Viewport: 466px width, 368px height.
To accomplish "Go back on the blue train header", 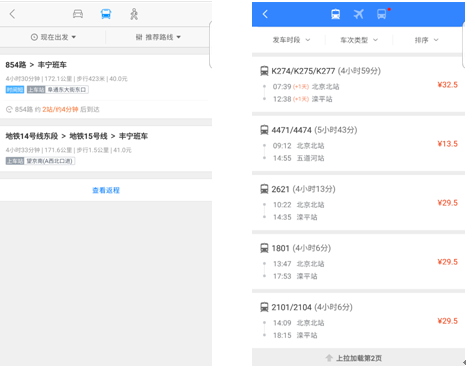I will click(265, 14).
